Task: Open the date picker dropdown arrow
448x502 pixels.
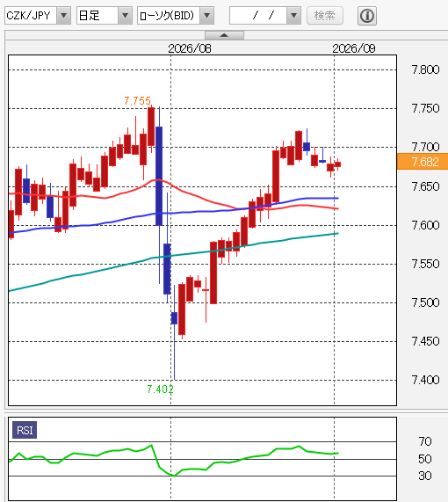Action: point(293,15)
